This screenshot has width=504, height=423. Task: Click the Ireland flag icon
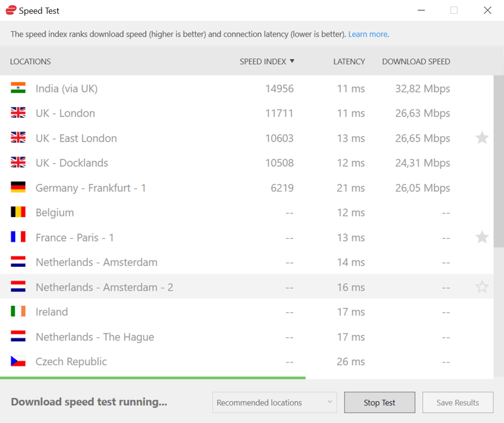[18, 311]
